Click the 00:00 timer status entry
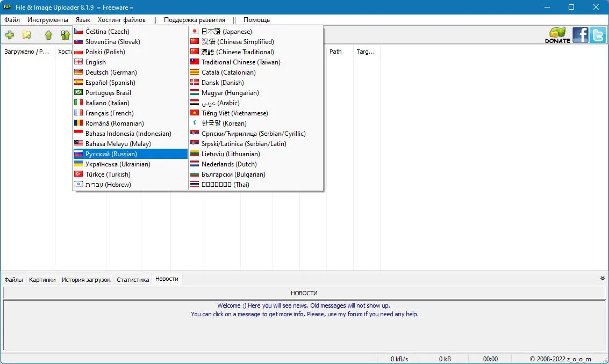Viewport: 609px width, 364px height. click(490, 359)
